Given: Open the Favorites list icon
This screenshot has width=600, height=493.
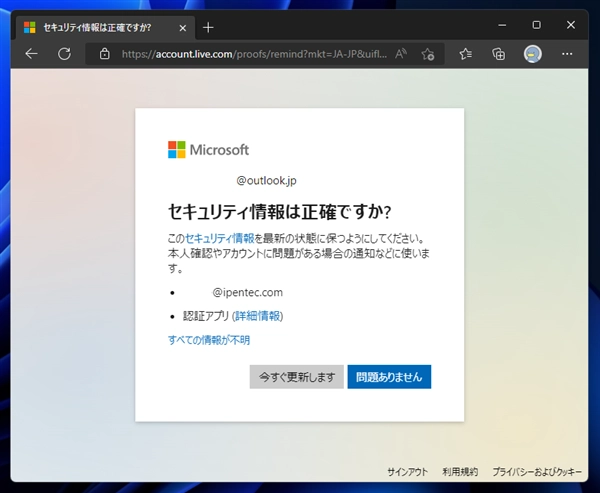Looking at the screenshot, I should 465,54.
